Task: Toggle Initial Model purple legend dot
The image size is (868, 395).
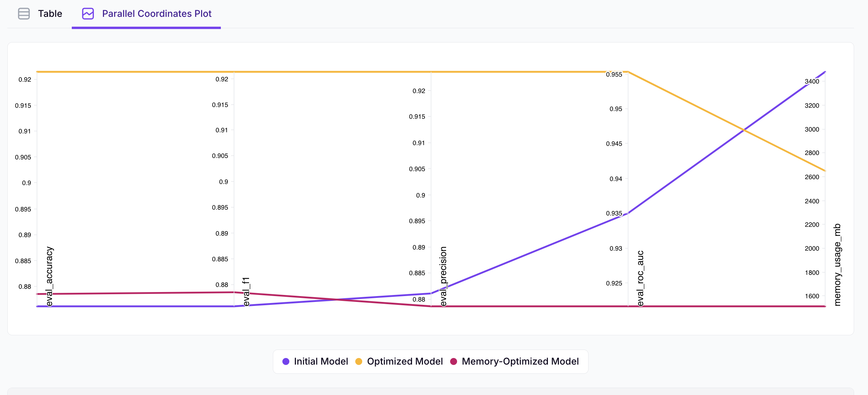Action: point(286,362)
